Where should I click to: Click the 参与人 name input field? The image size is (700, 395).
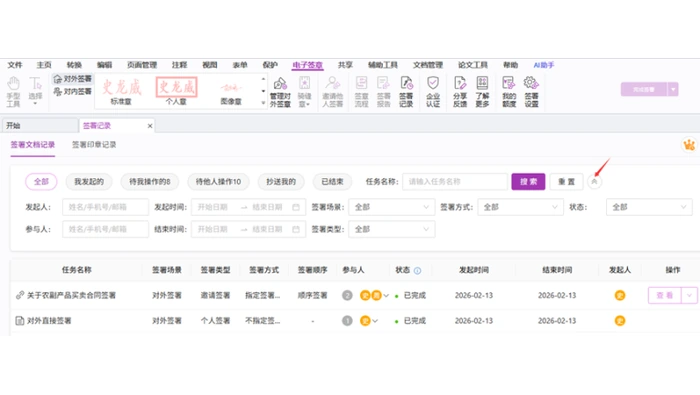(x=105, y=229)
